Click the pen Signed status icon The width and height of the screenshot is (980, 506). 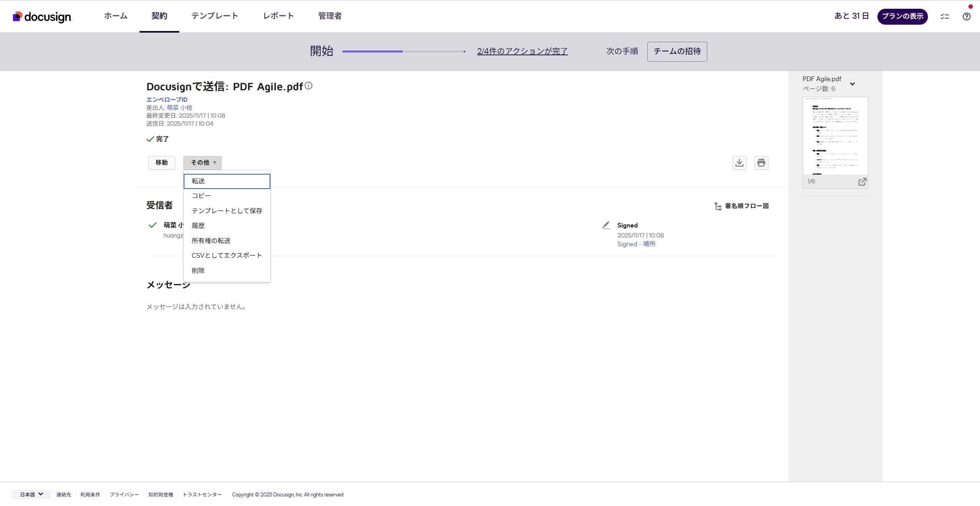point(606,225)
